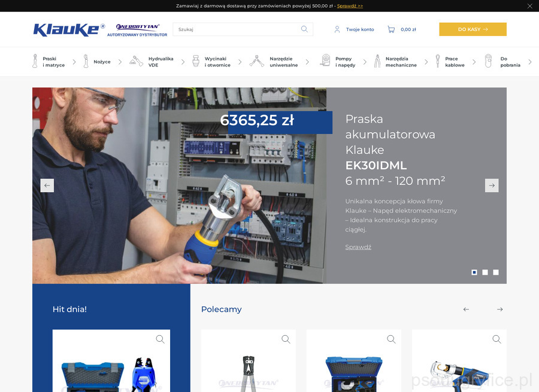Expand the Hydraulika VDE submenu chevron
The height and width of the screenshot is (392, 539).
(x=183, y=62)
